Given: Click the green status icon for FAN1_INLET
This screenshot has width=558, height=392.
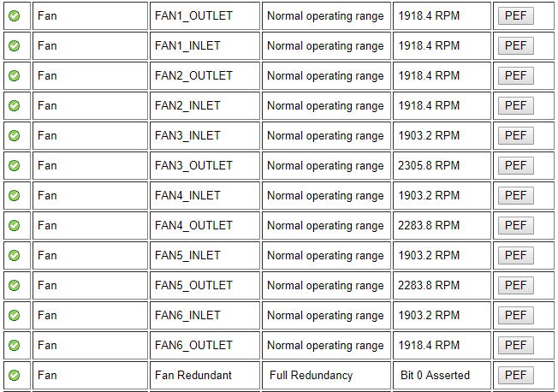Looking at the screenshot, I should (x=15, y=46).
